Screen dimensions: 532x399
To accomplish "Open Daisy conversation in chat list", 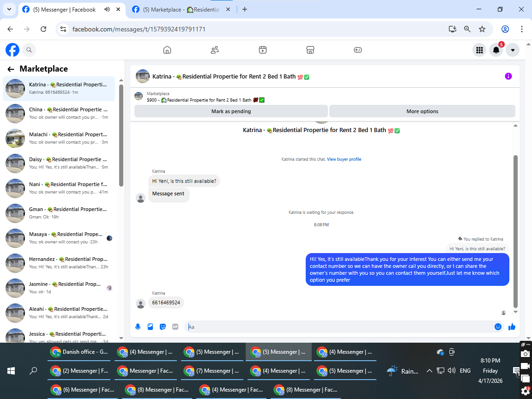I will (59, 163).
